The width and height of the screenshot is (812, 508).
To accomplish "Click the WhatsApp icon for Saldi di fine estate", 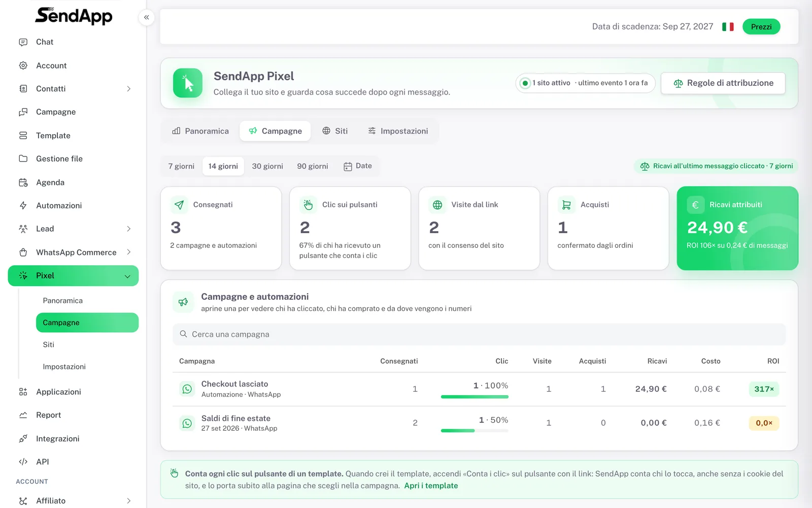I will [187, 423].
